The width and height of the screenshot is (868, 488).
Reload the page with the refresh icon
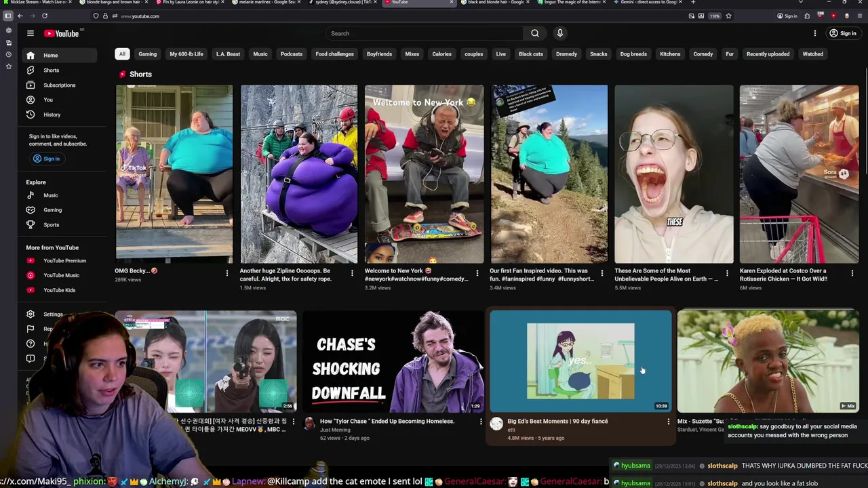coord(45,16)
